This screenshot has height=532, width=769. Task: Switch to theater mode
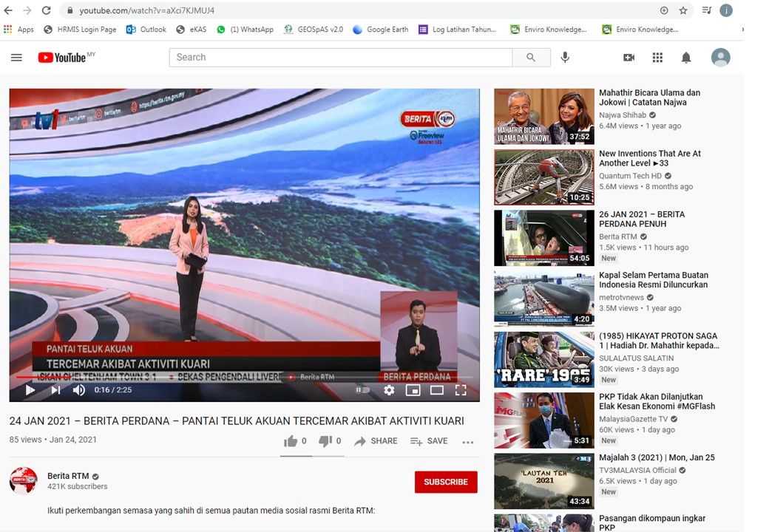coord(436,390)
